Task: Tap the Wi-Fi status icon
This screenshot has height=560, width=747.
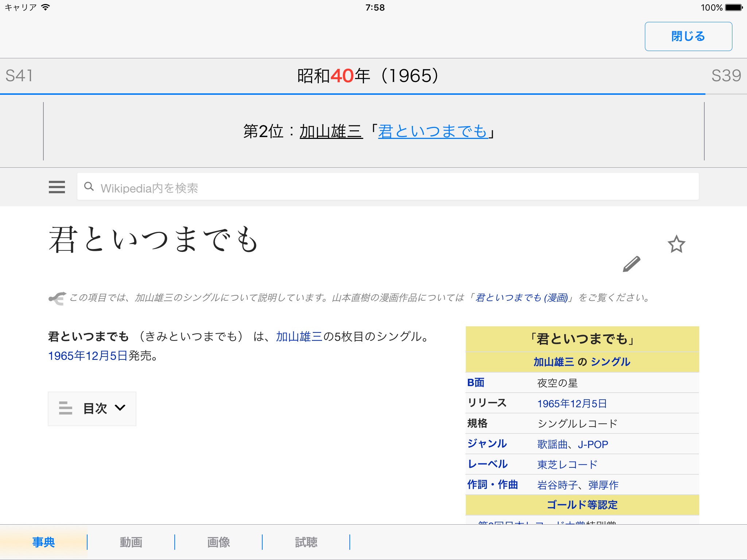Action: [46, 7]
